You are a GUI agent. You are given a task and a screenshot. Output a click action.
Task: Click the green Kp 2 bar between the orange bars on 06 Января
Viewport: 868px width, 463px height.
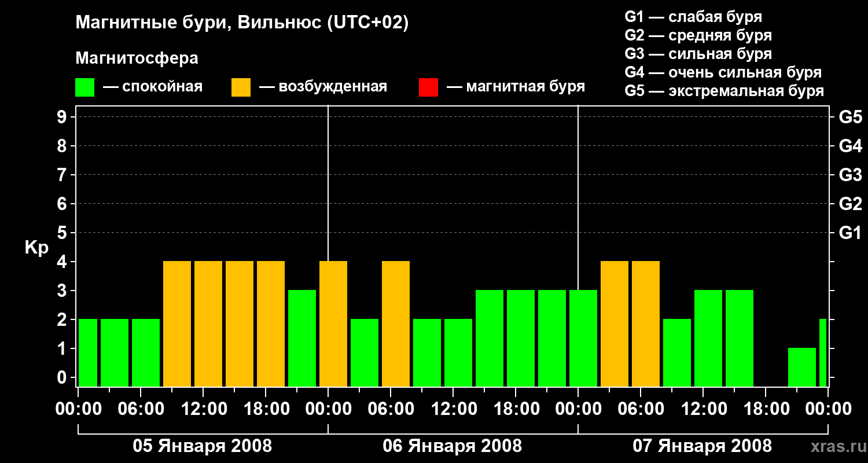(x=365, y=352)
